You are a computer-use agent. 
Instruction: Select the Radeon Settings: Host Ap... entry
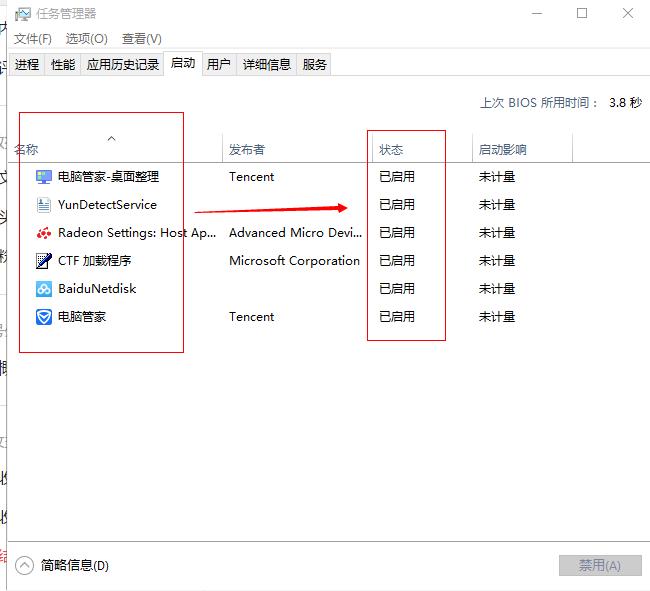[x=137, y=233]
